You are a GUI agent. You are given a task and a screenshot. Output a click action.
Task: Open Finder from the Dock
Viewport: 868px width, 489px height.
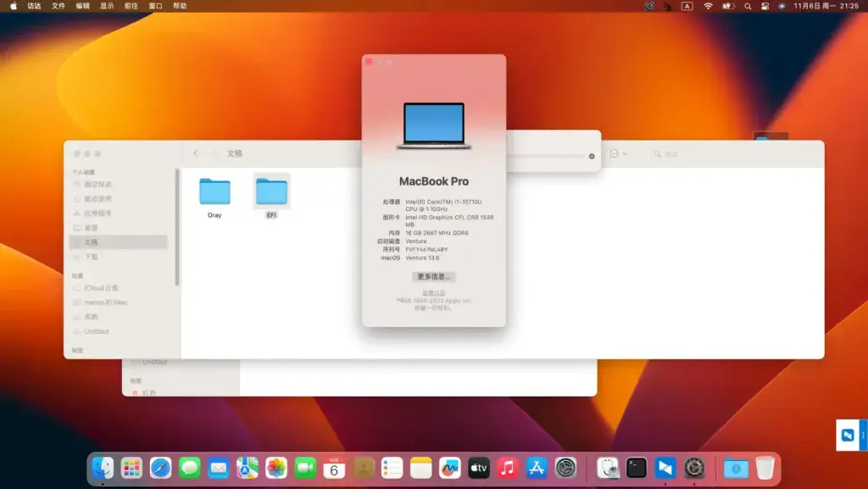coord(103,469)
